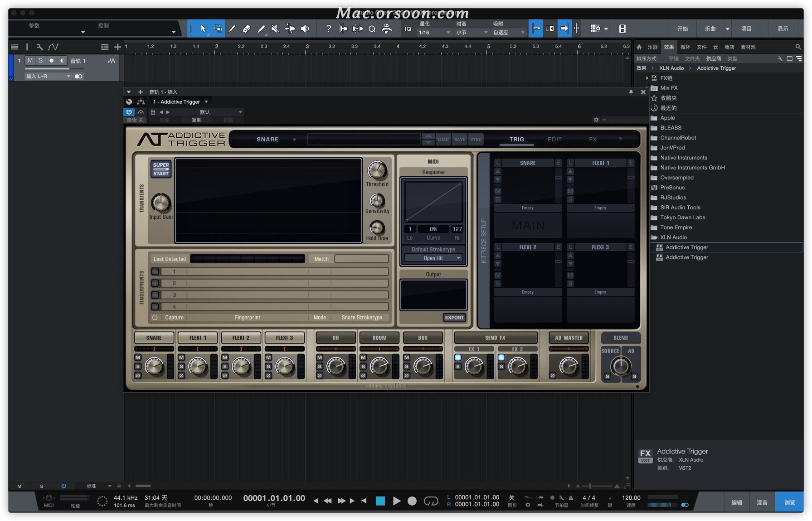Click the 开始 start page button
The image size is (812, 521).
tap(682, 29)
